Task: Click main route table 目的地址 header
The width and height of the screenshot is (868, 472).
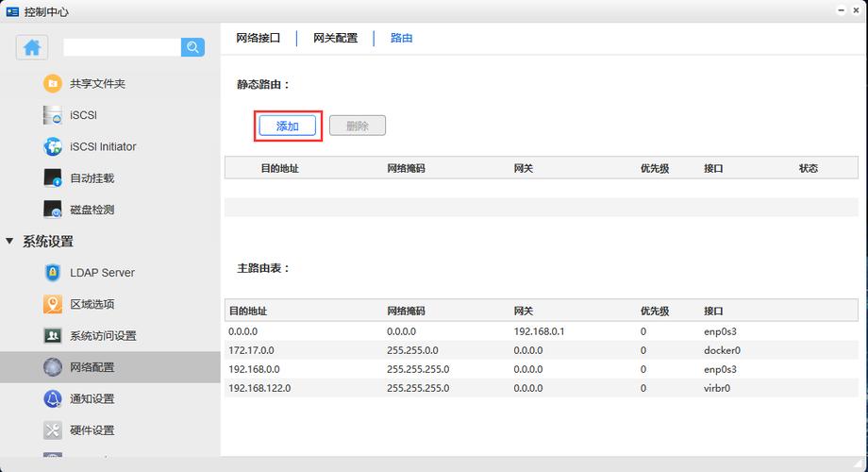Action: [x=248, y=312]
